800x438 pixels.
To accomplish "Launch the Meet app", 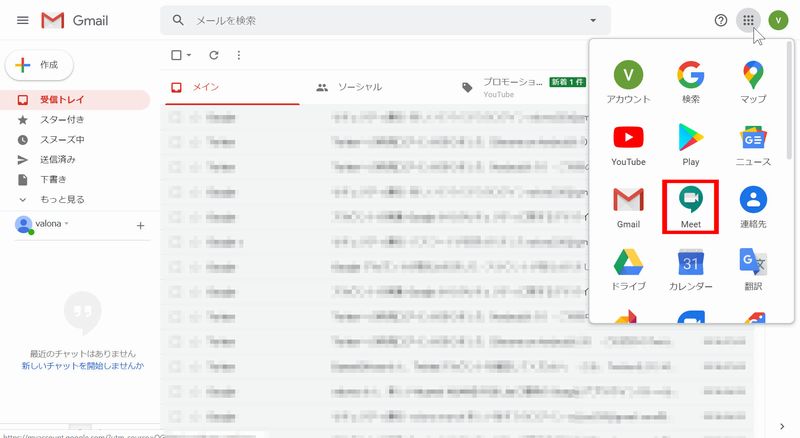I will [691, 207].
